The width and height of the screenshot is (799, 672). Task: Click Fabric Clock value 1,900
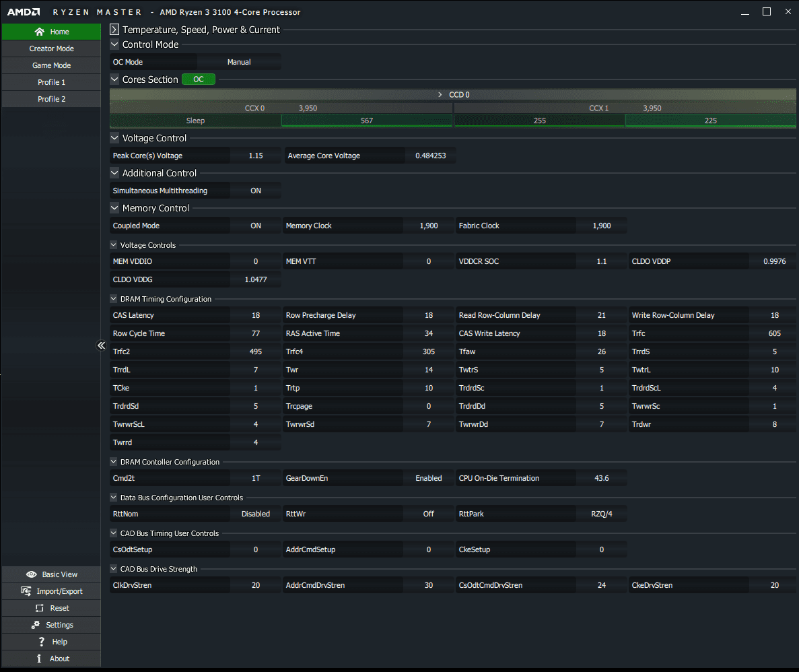point(602,226)
